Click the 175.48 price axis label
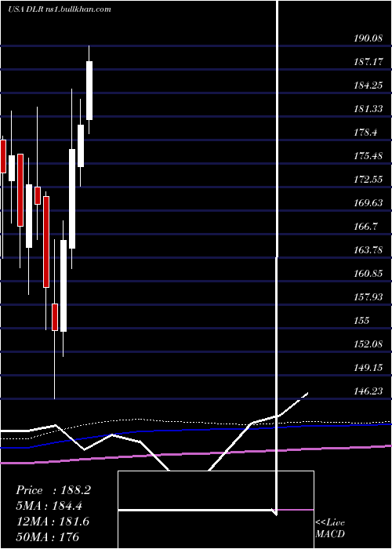 point(368,156)
